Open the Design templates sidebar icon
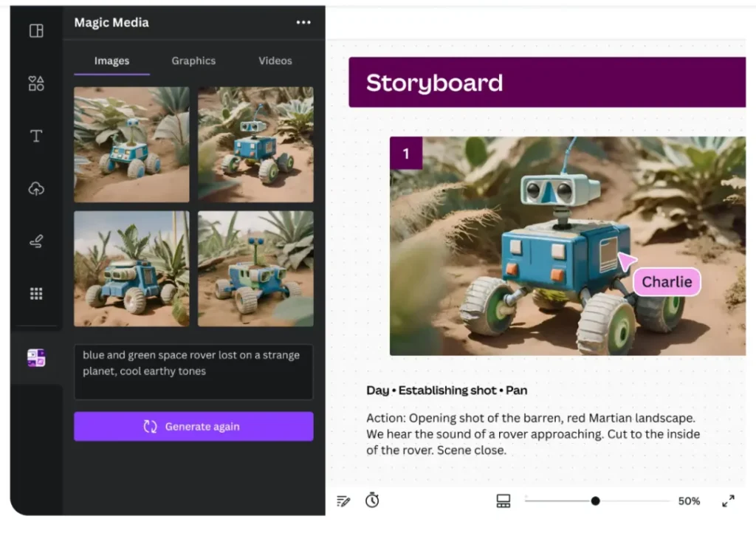Image resolution: width=756 pixels, height=553 pixels. click(36, 31)
